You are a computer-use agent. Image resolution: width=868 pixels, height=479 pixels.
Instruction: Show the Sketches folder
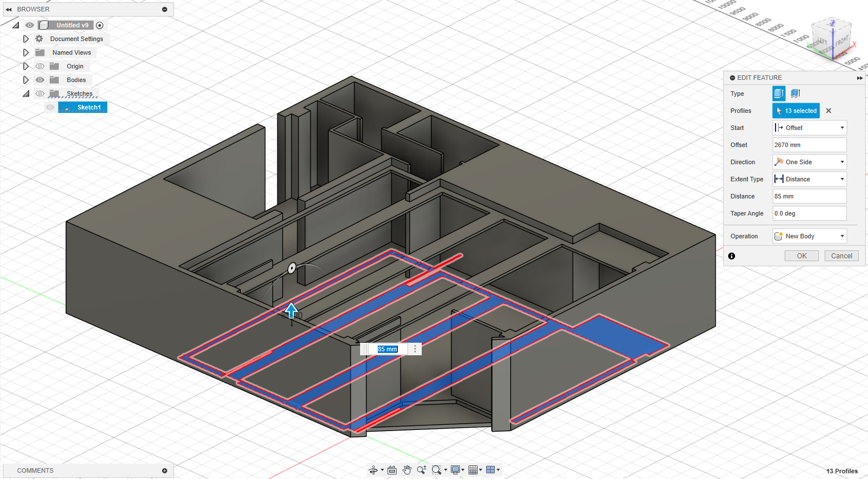40,94
